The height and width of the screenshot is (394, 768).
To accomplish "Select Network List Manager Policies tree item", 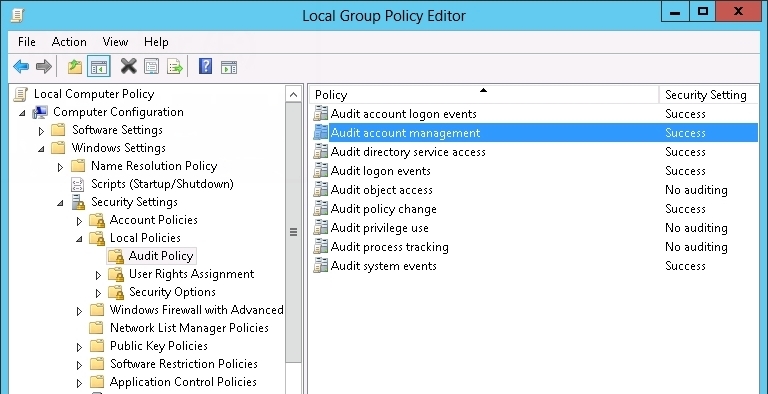I will coord(189,328).
